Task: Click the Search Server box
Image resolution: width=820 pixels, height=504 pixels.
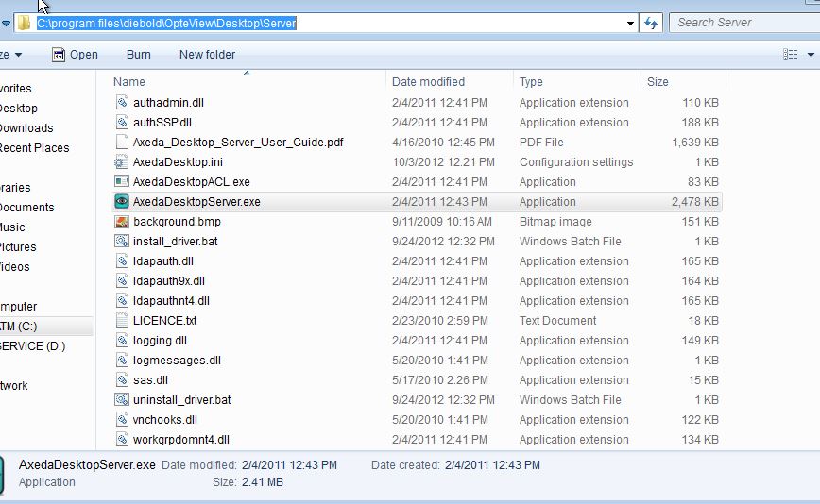Action: point(744,23)
